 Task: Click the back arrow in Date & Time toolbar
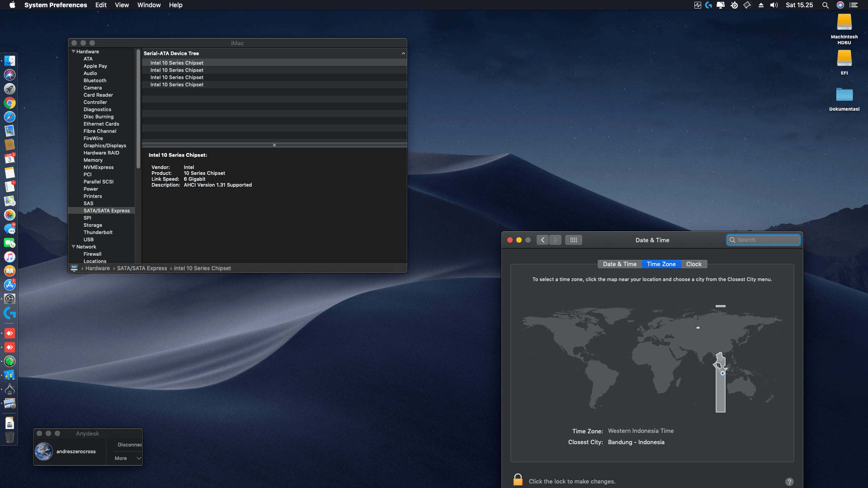[542, 240]
